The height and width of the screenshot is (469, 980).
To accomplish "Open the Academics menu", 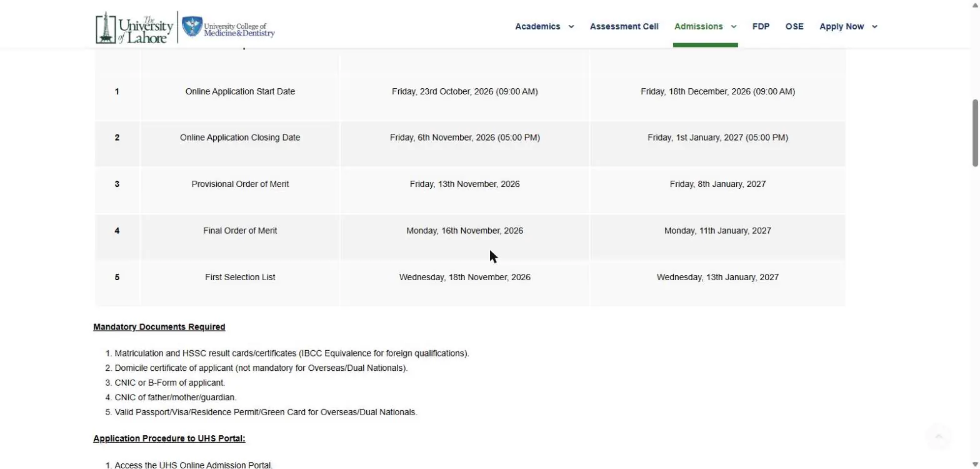I will 537,26.
